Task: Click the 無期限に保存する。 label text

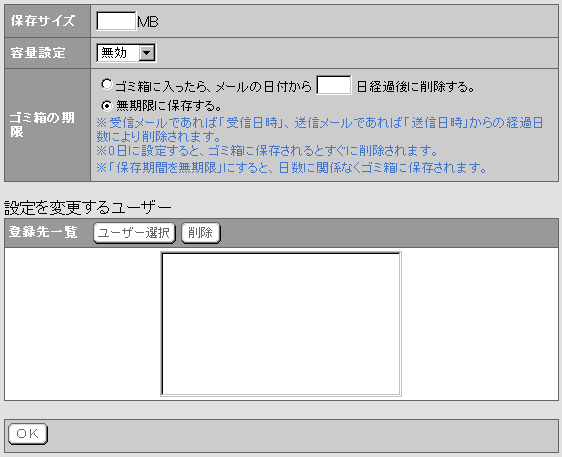Action: tap(169, 106)
